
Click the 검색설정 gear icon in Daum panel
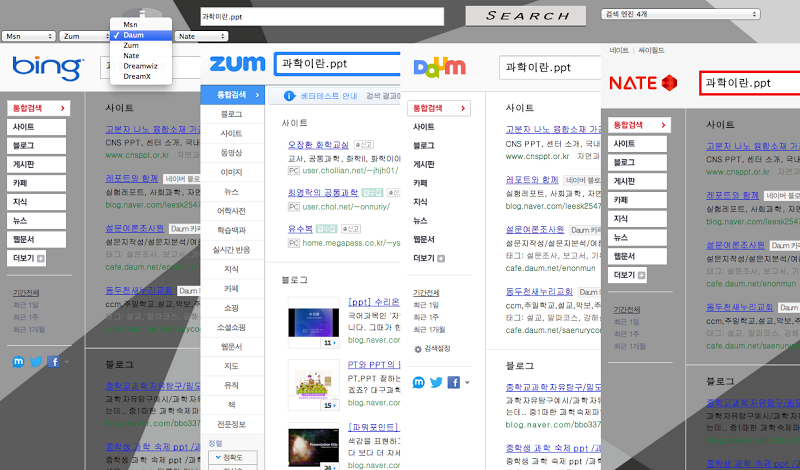[419, 348]
